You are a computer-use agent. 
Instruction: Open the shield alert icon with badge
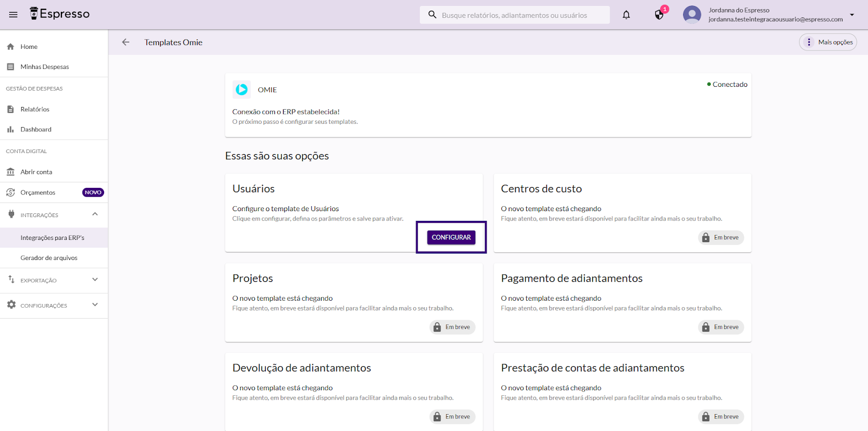tap(659, 15)
